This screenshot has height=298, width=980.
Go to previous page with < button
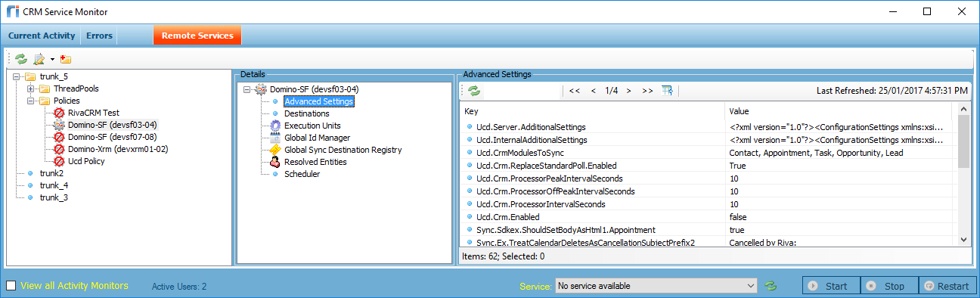point(594,91)
